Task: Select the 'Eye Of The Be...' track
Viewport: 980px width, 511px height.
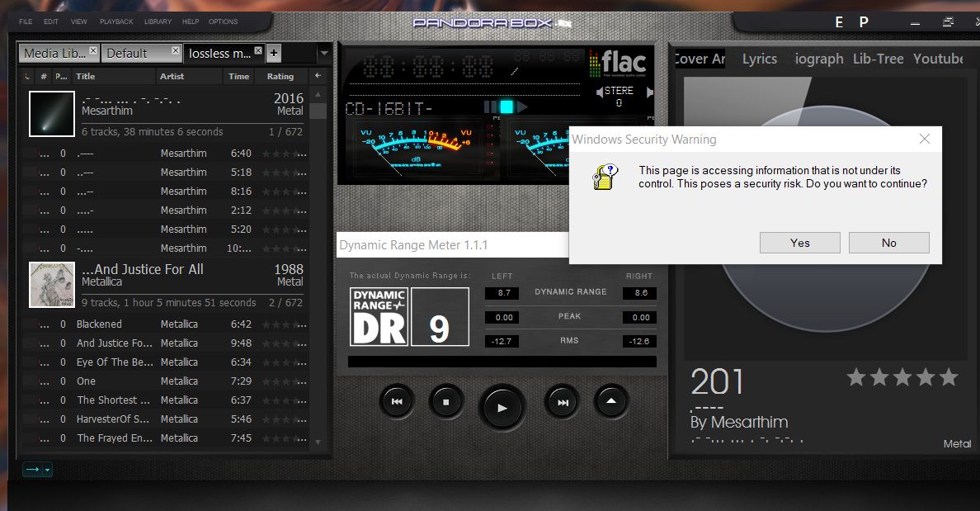Action: coord(165,362)
